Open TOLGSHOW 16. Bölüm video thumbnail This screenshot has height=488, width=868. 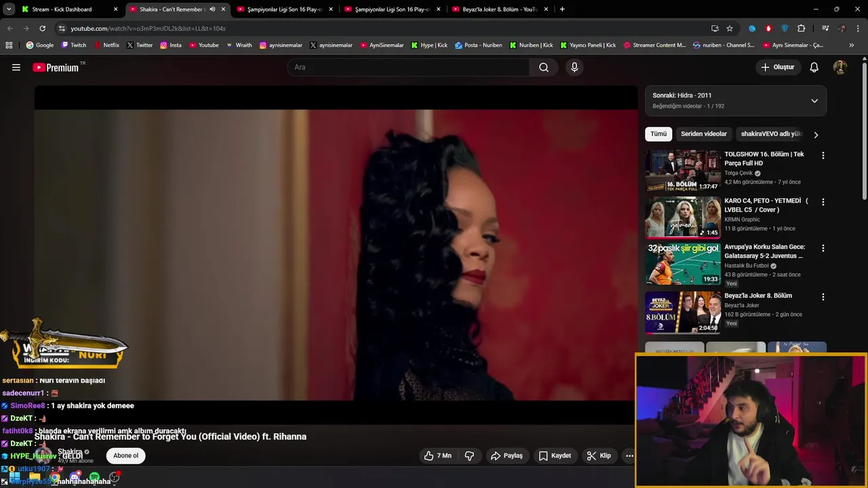coord(683,171)
